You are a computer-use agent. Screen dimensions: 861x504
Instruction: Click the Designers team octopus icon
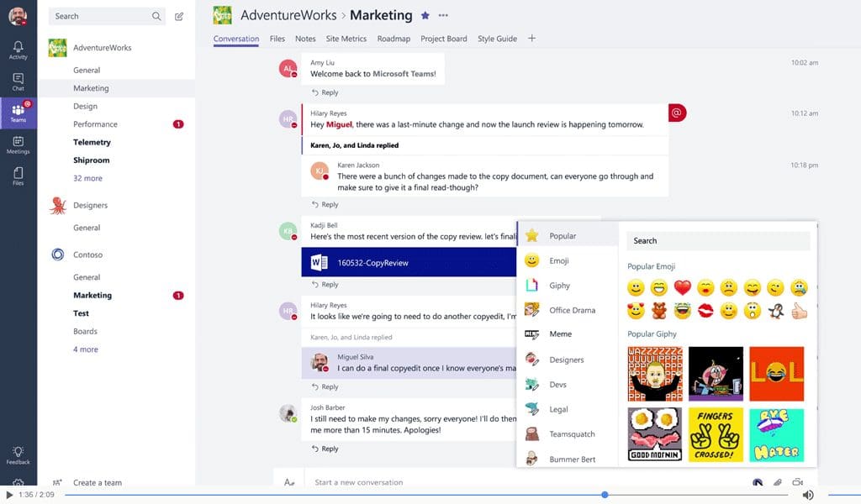click(58, 205)
